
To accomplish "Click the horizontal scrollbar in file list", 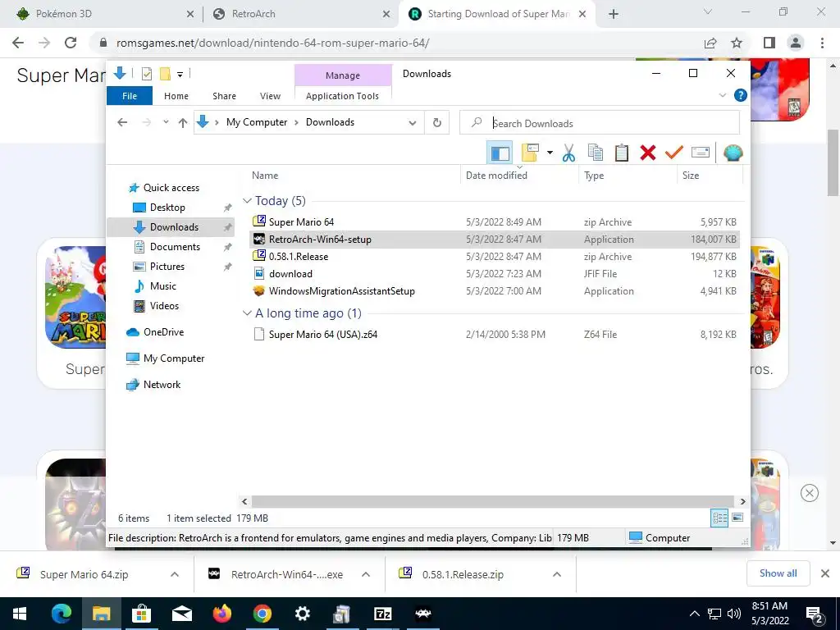I will click(493, 501).
